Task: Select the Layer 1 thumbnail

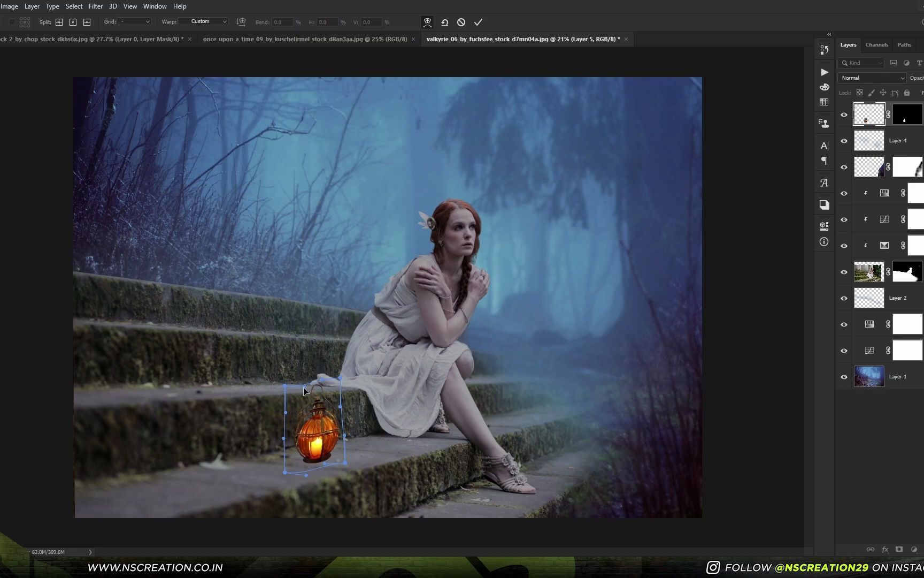Action: 869,377
